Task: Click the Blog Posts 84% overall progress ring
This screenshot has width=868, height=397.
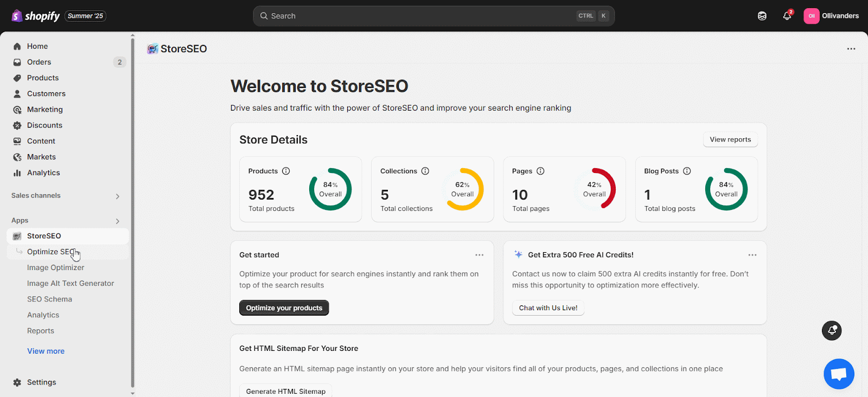Action: pyautogui.click(x=726, y=189)
